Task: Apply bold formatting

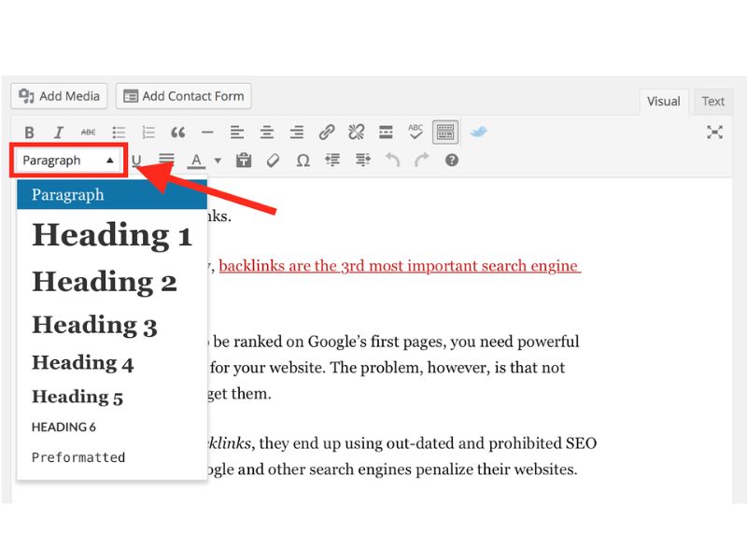Action: [29, 132]
